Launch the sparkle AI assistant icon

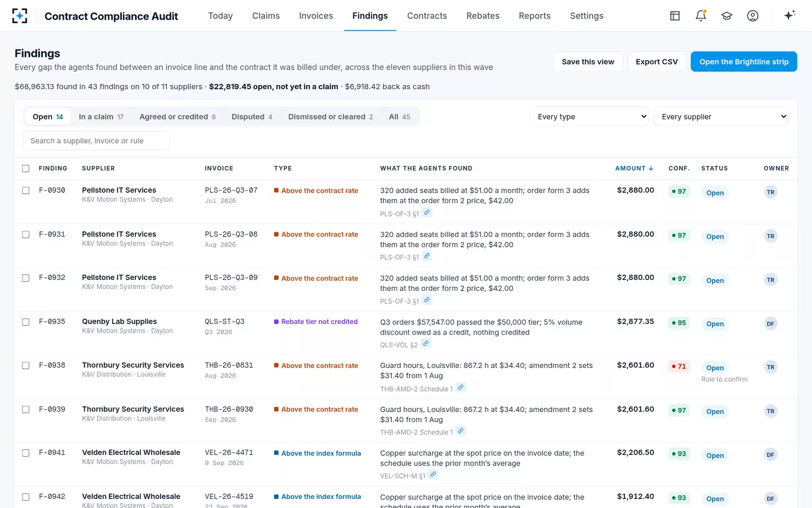click(x=789, y=15)
